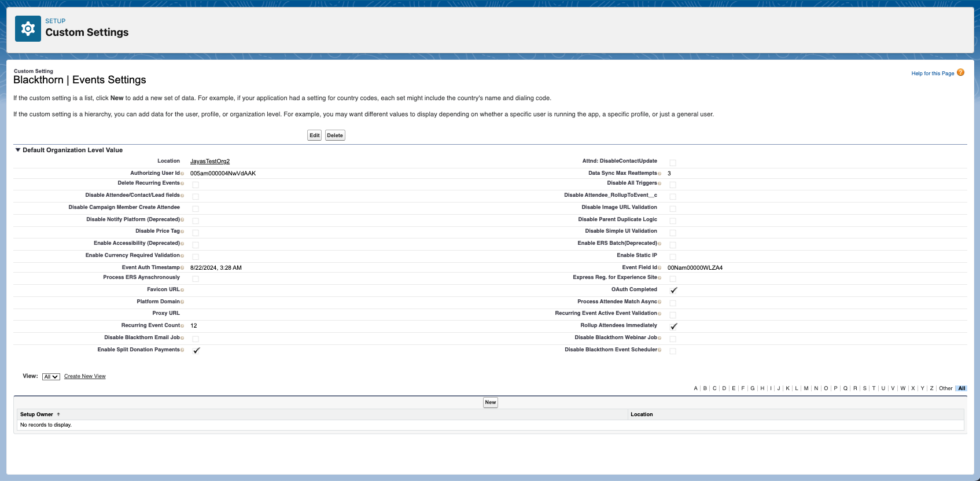Filter records by Other

click(x=946, y=388)
